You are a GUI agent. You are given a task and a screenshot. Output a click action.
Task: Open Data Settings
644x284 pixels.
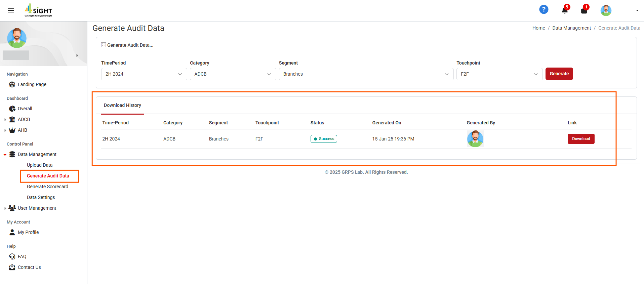click(41, 197)
